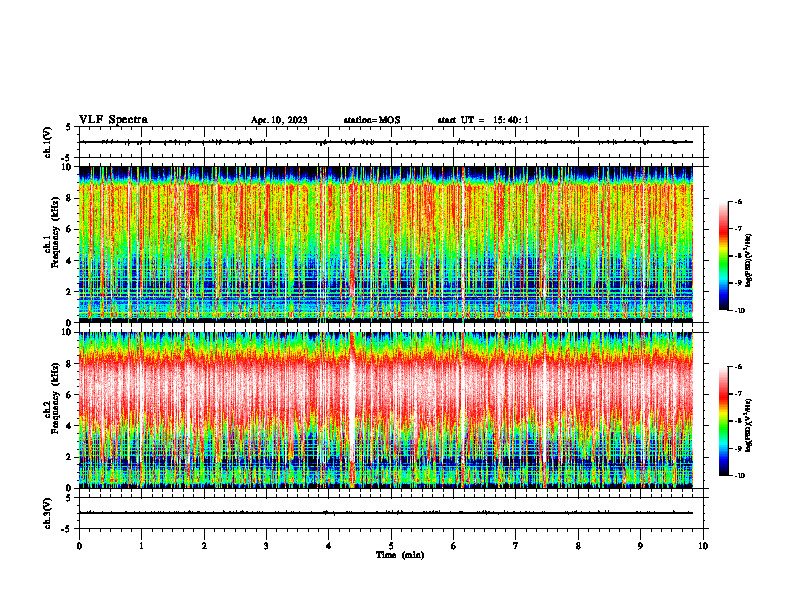Click the 4 kHz tick on ch.1 frequency axis
Viewport: 792px width, 612px height.
click(71, 261)
